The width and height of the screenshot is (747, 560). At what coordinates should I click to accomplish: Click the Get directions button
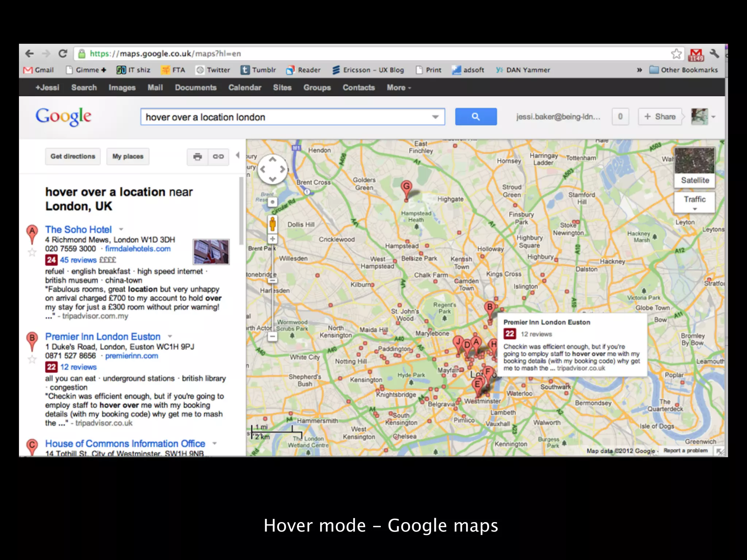coord(73,156)
